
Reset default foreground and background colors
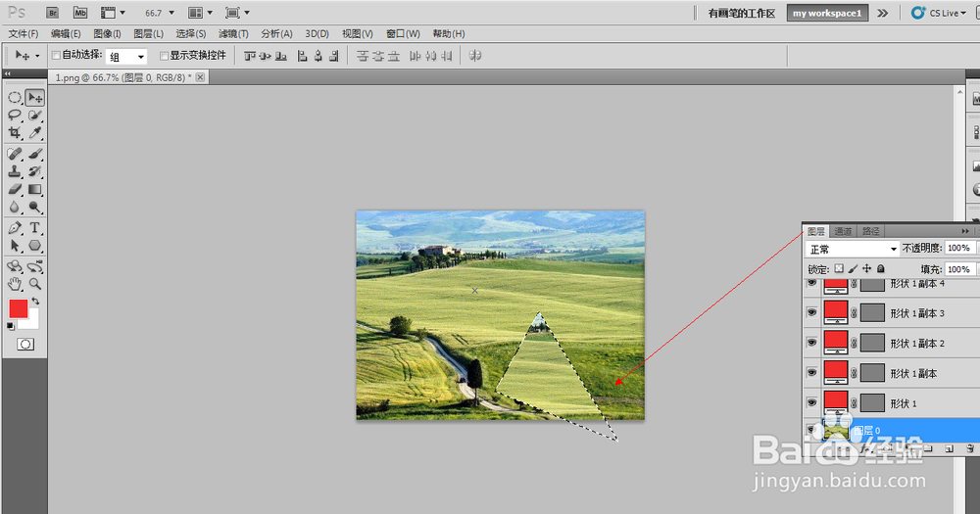[11, 326]
